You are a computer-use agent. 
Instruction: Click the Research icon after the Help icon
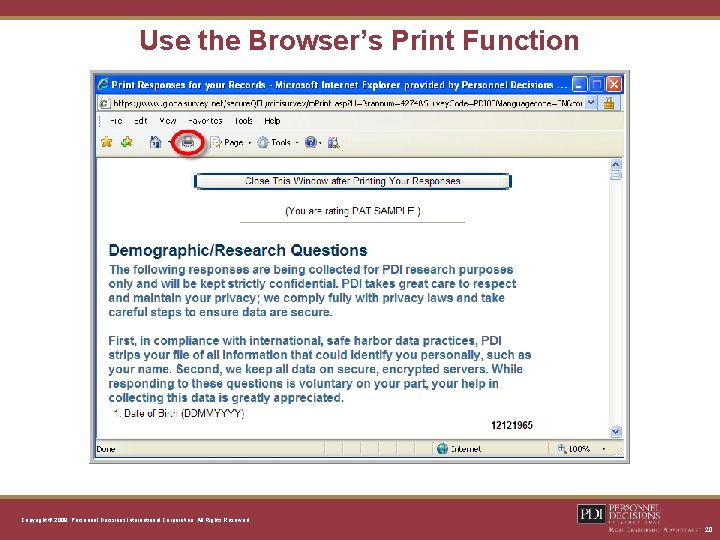[334, 143]
